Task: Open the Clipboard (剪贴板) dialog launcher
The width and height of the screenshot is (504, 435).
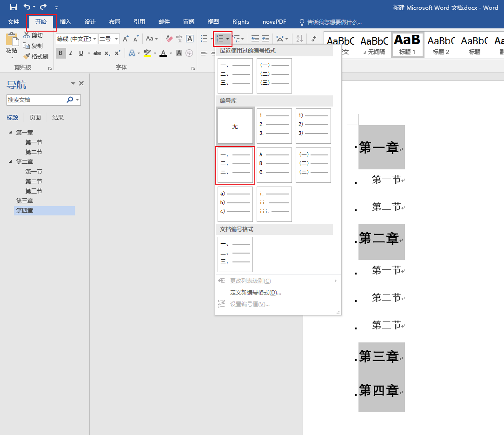Action: (x=50, y=68)
